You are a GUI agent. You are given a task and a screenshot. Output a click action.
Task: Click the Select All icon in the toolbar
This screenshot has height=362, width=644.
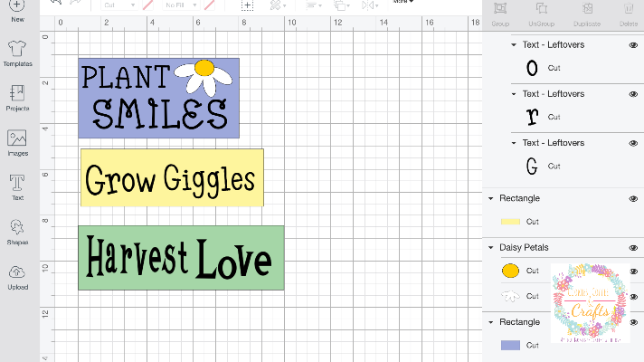click(247, 5)
